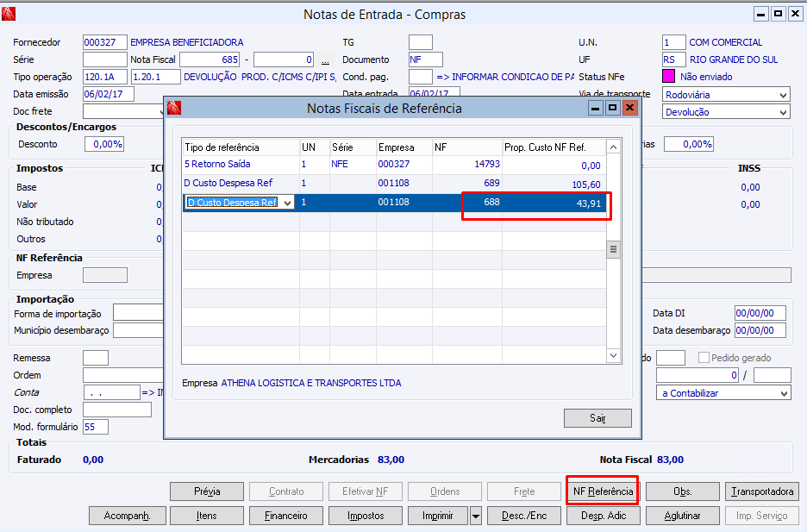Maximize the Notas Fiscais de Referência dialog
Viewport: 807px width, 532px height.
(x=612, y=108)
